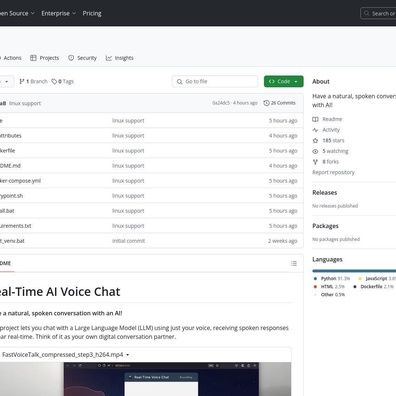Open the install.bat file
The image size is (396, 396).
click(7, 211)
